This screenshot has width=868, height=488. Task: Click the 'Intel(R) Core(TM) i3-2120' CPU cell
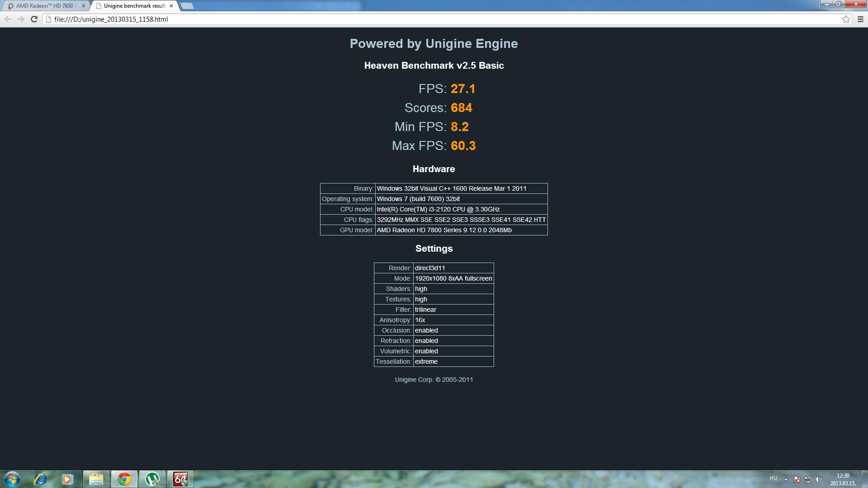click(x=461, y=209)
